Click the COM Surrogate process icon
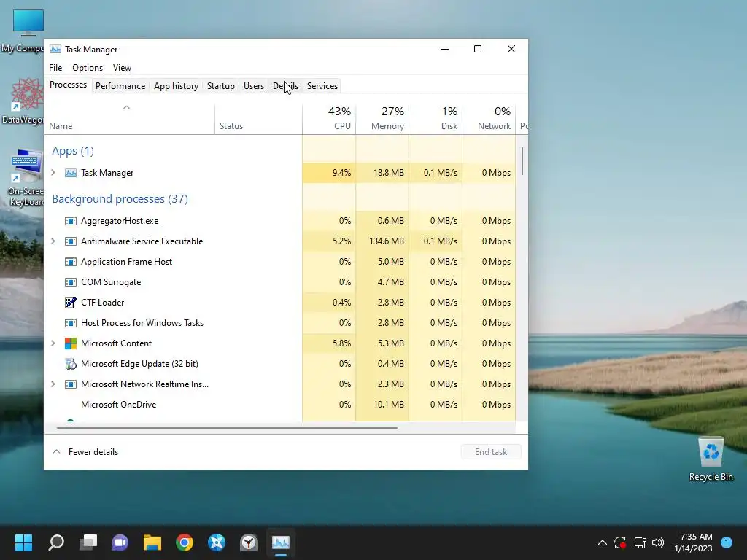 [x=71, y=282]
